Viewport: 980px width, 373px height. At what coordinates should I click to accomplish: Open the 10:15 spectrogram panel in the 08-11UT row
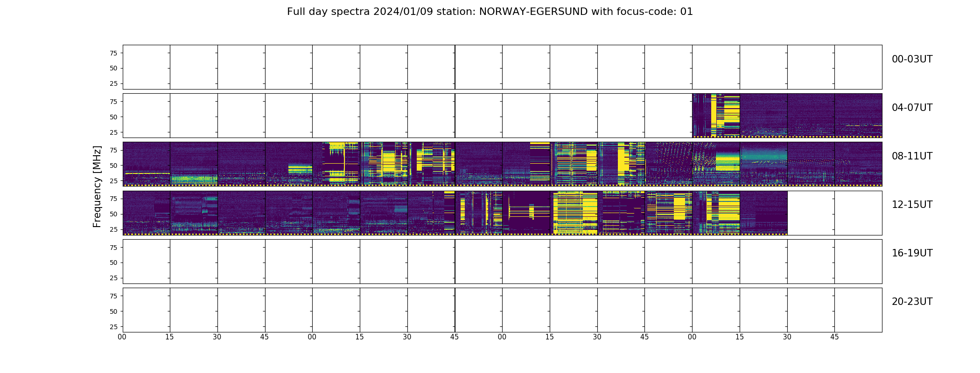pyautogui.click(x=574, y=164)
